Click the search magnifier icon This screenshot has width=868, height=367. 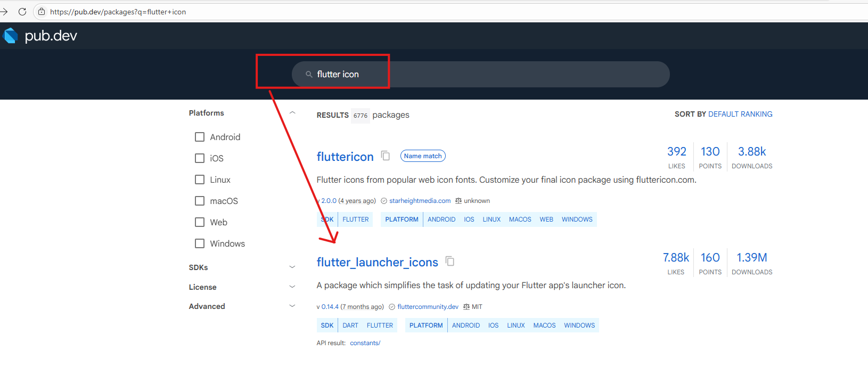(x=309, y=75)
